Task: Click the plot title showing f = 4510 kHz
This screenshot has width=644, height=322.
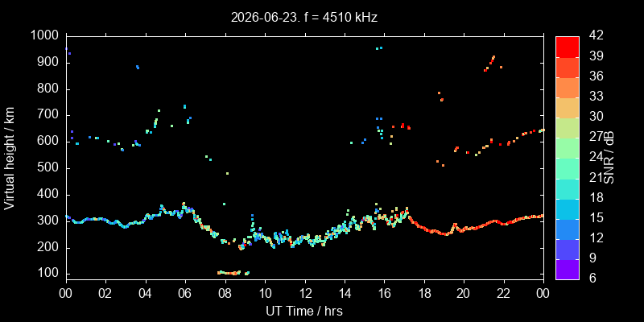Action: [x=304, y=17]
